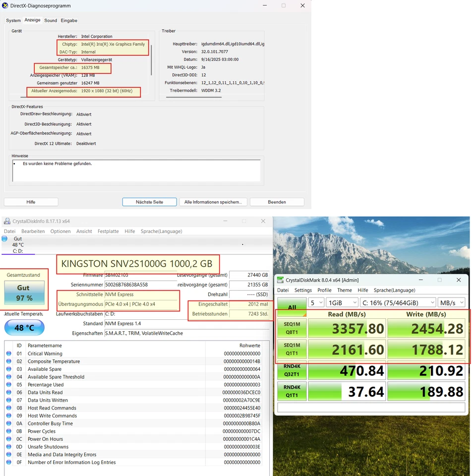Viewport: 472px width, 476px height.
Task: Click the status orb for Available Spare
Action: pos(9,369)
